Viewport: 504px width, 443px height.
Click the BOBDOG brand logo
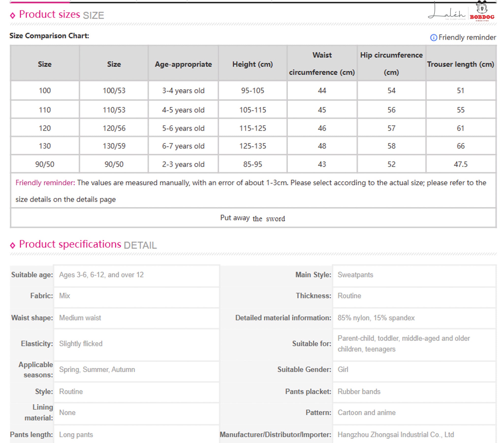pyautogui.click(x=482, y=11)
